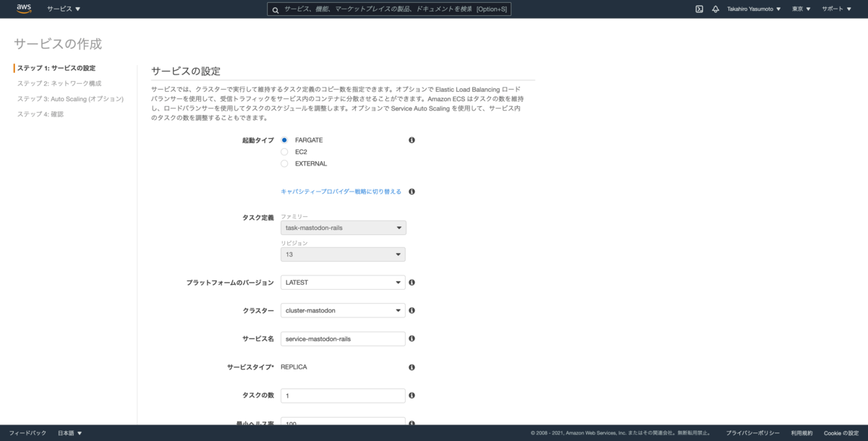The width and height of the screenshot is (868, 441).
Task: Open the revision 13 dropdown
Action: click(x=343, y=254)
